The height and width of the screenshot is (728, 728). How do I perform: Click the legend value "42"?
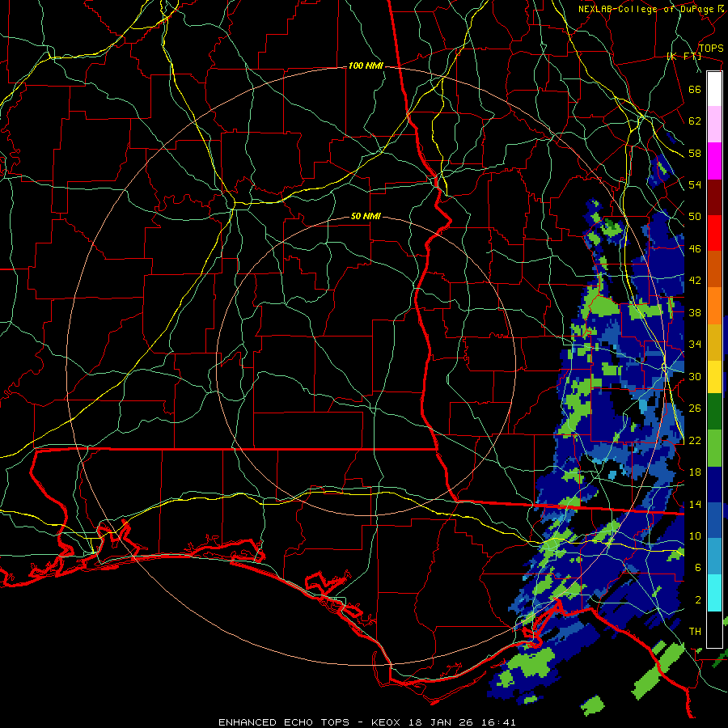tap(695, 281)
